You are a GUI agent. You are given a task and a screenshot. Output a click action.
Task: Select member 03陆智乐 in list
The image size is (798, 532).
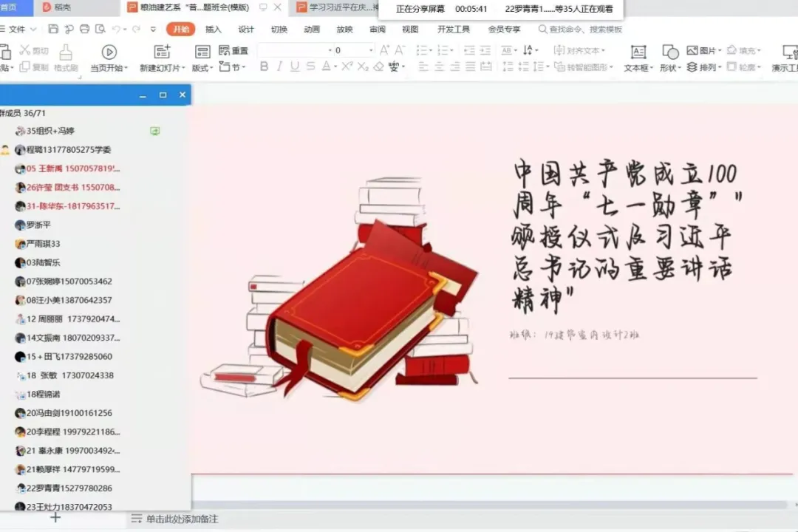[x=44, y=262]
